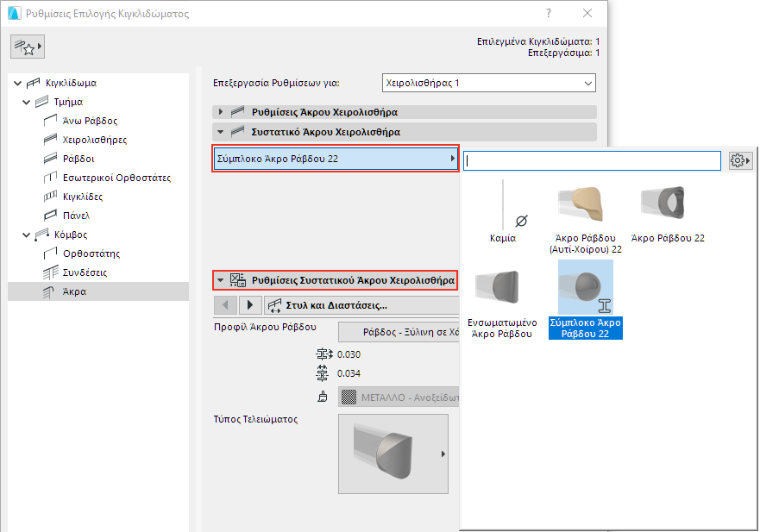Edit the 0.034 dimension value
The width and height of the screenshot is (760, 532).
[349, 373]
